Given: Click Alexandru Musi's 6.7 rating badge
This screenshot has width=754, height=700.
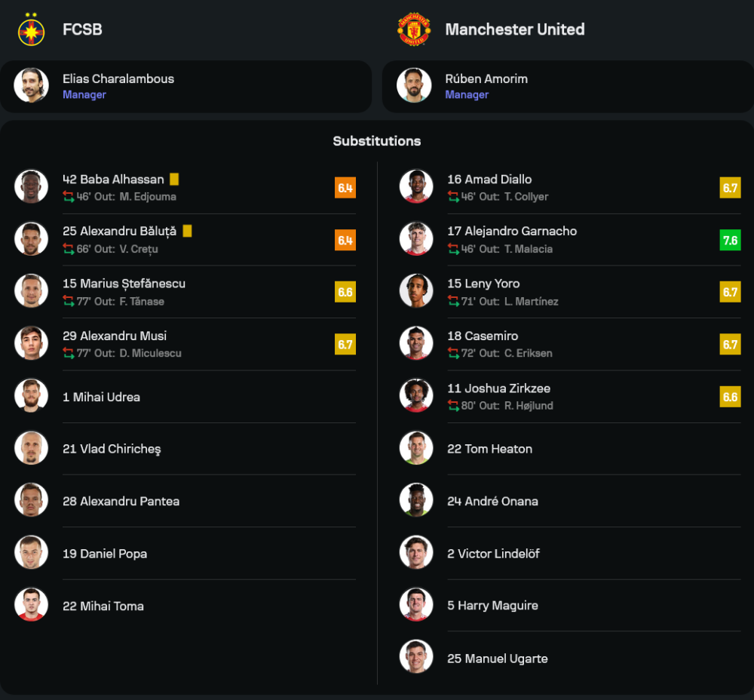Looking at the screenshot, I should pos(345,345).
